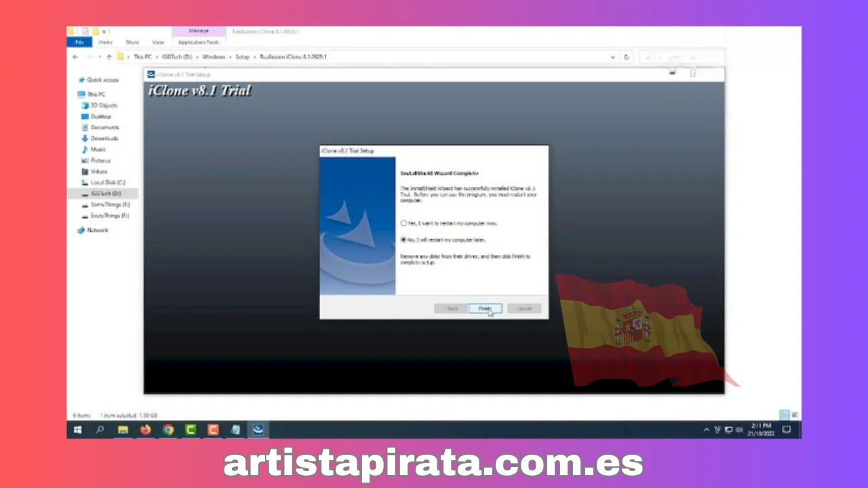Open the Application Tools tab
This screenshot has width=868, height=488.
[x=199, y=42]
